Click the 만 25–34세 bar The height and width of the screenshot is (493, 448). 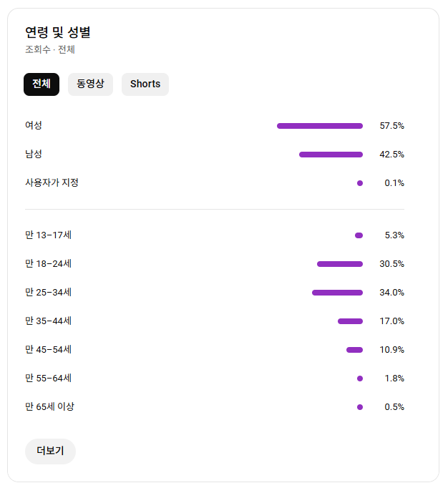pos(337,293)
